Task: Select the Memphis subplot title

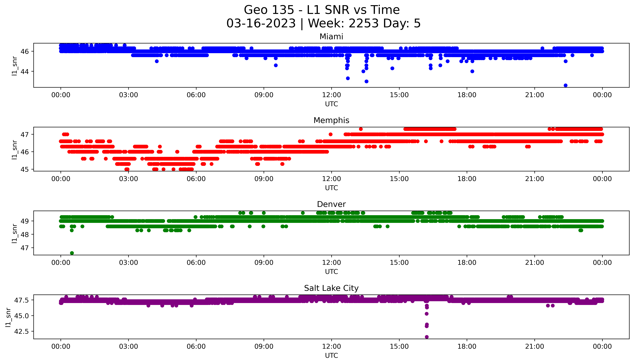Action: click(x=331, y=120)
